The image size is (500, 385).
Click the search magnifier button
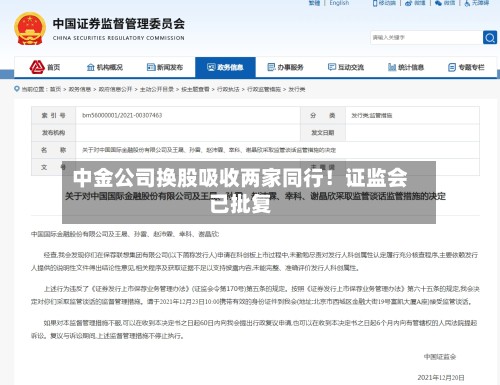pos(490,37)
